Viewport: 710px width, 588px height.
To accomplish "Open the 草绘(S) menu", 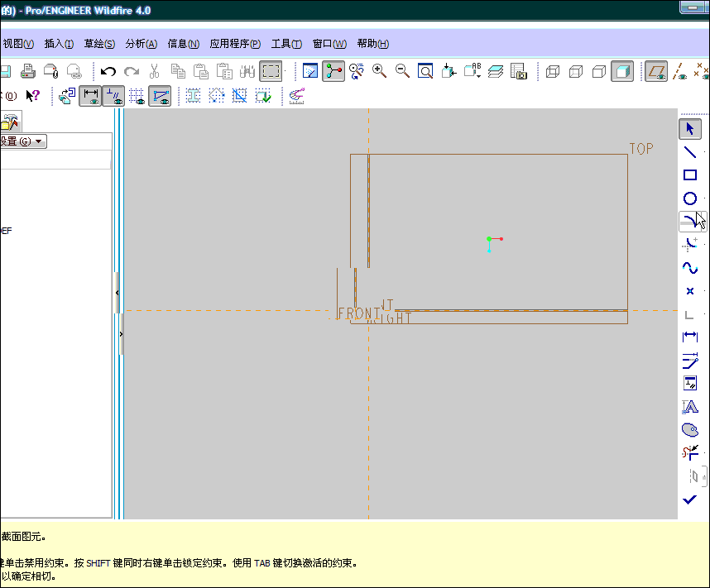I will tap(99, 44).
